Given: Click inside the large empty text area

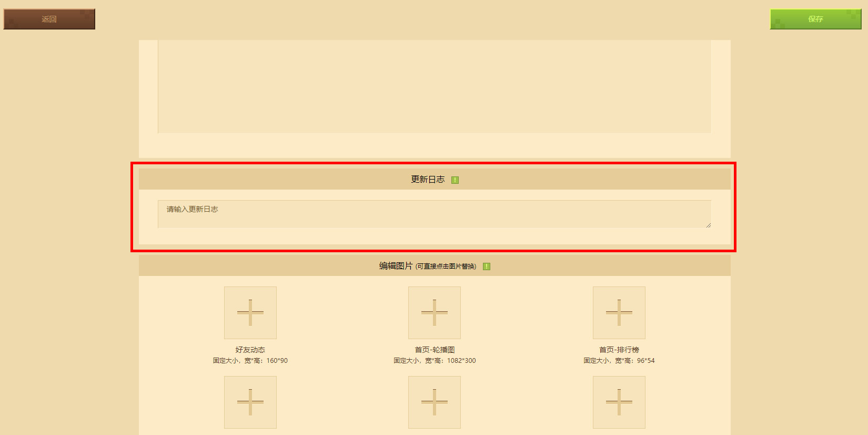Looking at the screenshot, I should point(435,86).
